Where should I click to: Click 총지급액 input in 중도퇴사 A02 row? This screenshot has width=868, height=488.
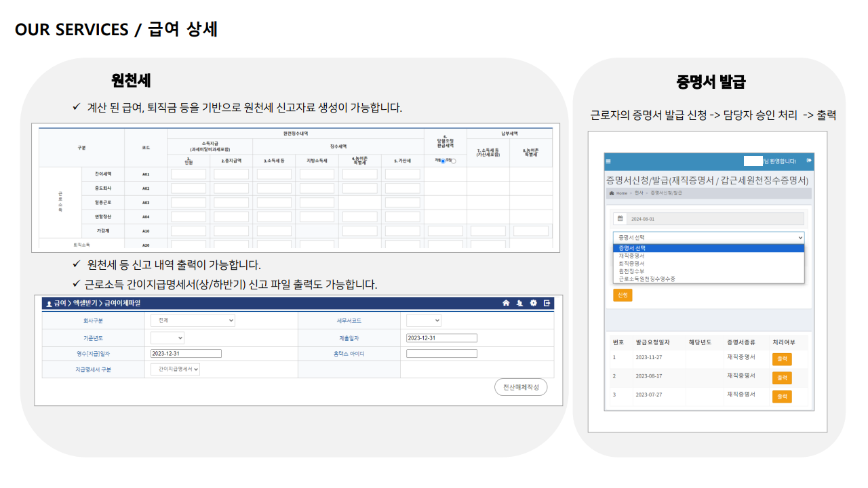pos(231,188)
